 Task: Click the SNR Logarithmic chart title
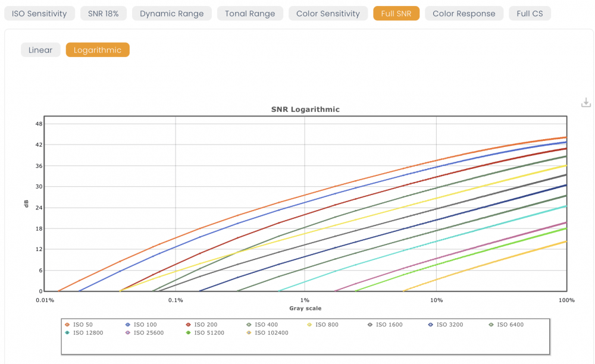point(305,109)
